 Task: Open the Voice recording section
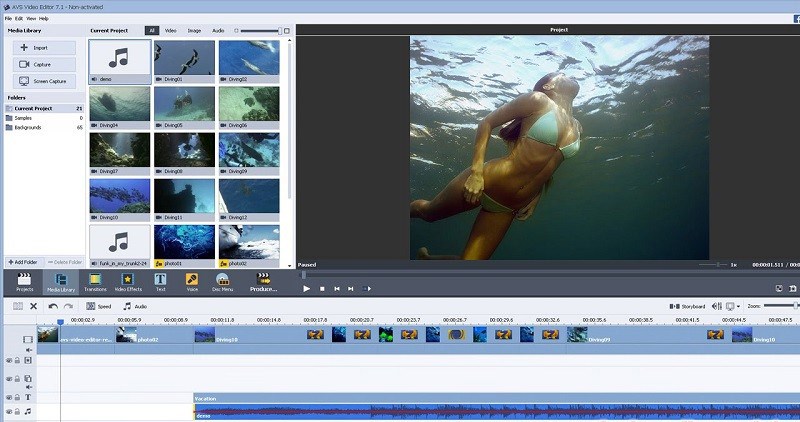tap(192, 282)
